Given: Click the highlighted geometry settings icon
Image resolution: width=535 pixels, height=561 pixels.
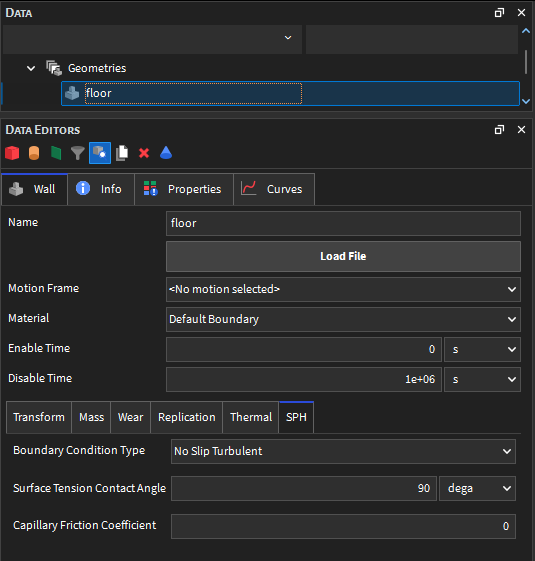Looking at the screenshot, I should (x=100, y=153).
